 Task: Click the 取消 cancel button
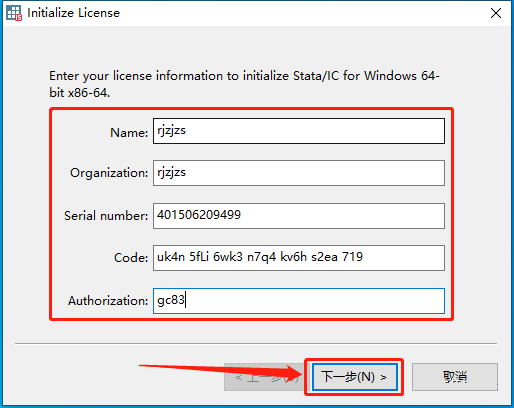point(455,377)
